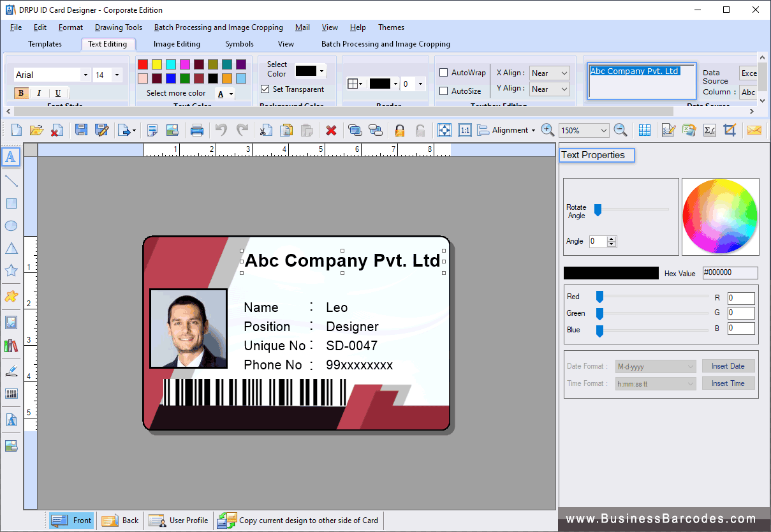This screenshot has width=771, height=532.
Task: Select the Ellipse shape tool
Action: [x=11, y=225]
